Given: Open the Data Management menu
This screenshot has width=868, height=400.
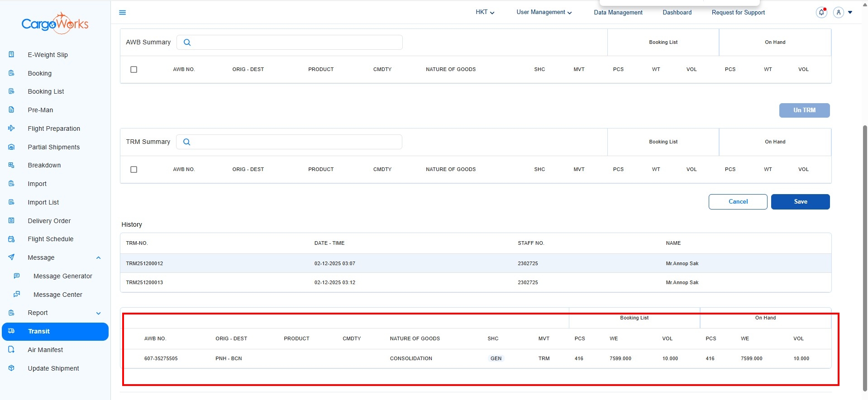Looking at the screenshot, I should click(618, 13).
